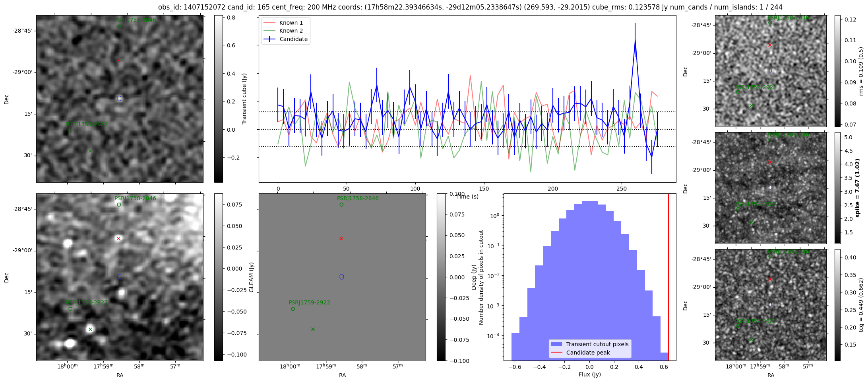This screenshot has height=382, width=868.
Task: Click the PSRJ1759-2922 circle marker in the Deep image
Action: 70,309
